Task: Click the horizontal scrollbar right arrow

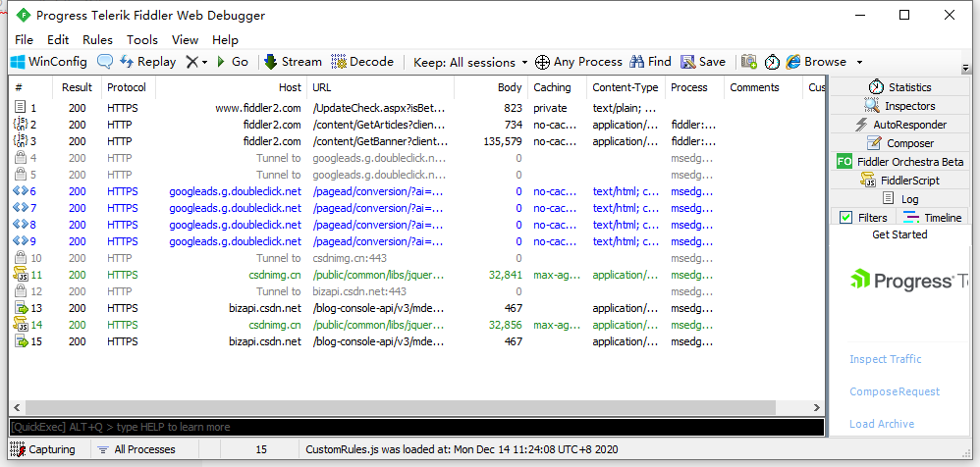Action: point(817,407)
